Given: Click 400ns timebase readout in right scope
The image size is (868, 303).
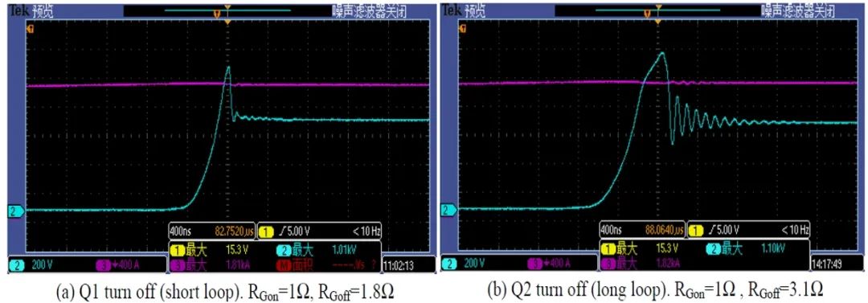Looking at the screenshot, I should coord(611,229).
